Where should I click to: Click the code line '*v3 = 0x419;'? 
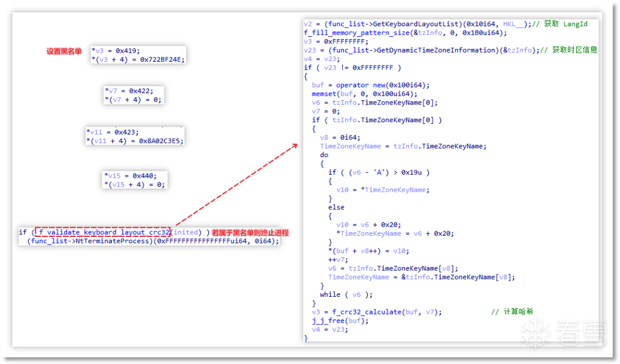point(115,51)
